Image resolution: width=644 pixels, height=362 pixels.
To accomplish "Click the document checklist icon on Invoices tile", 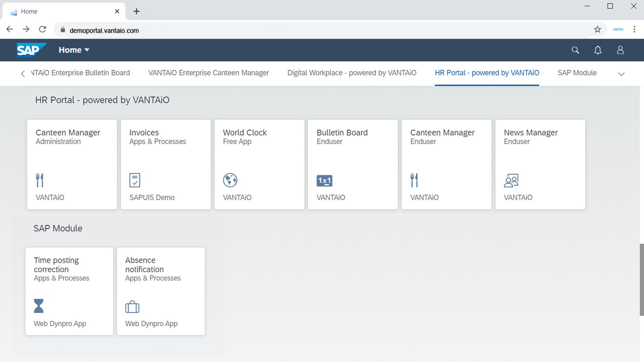I will click(x=135, y=180).
